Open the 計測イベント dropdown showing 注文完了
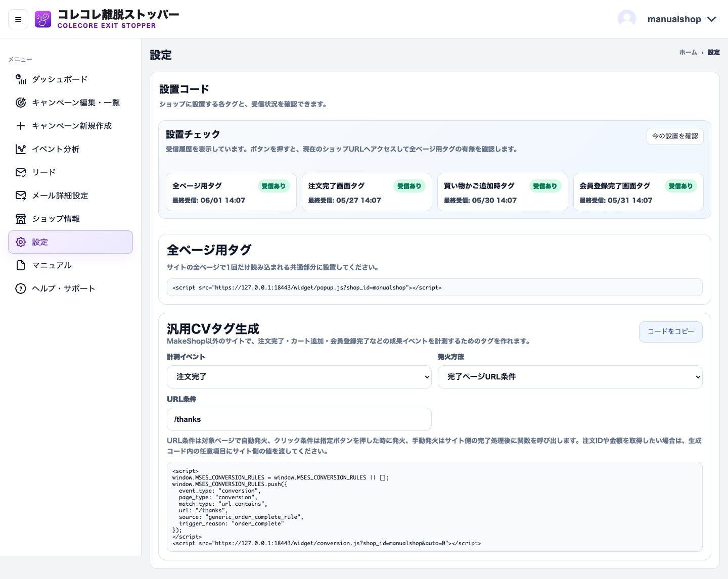728x579 pixels. tap(299, 377)
